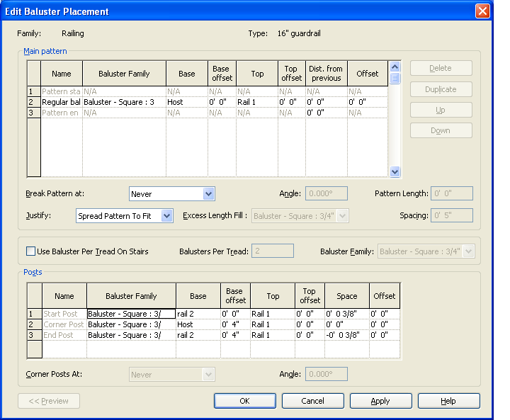
Task: Close the Edit Baluster Placement dialog
Action: pos(482,11)
